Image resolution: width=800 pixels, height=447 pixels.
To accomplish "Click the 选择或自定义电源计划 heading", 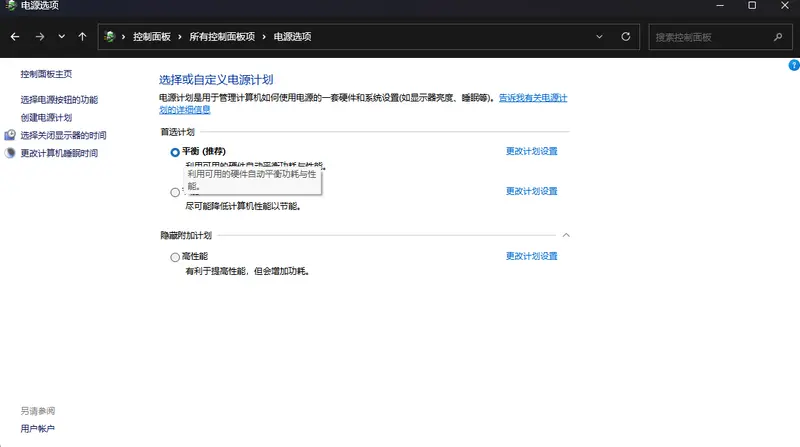I will 216,80.
